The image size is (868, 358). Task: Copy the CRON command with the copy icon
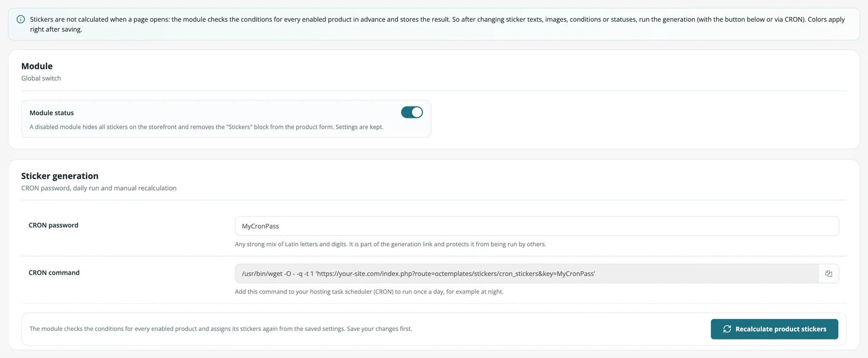(828, 274)
